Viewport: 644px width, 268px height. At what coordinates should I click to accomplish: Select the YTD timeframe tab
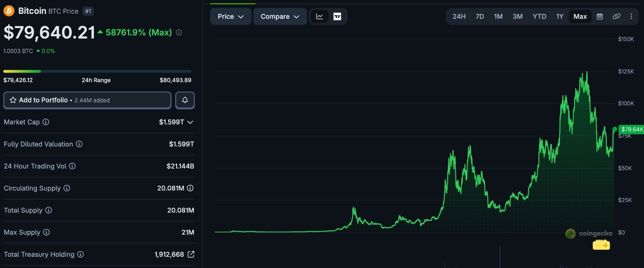[539, 16]
